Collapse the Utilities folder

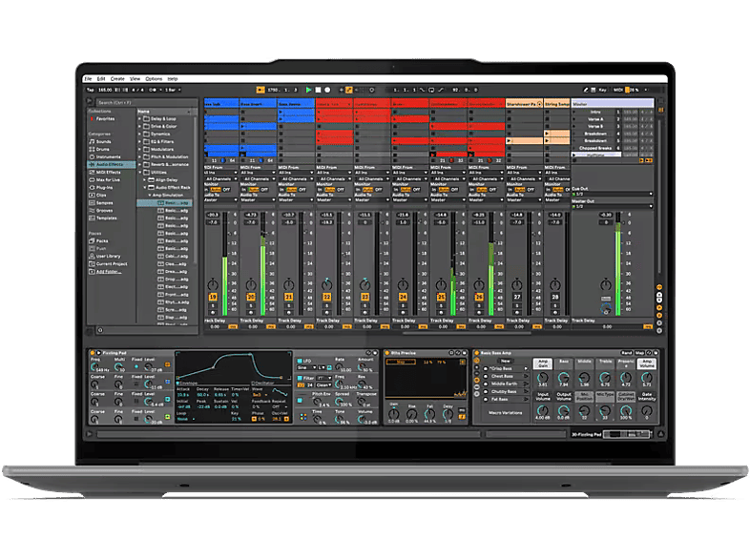[x=139, y=173]
